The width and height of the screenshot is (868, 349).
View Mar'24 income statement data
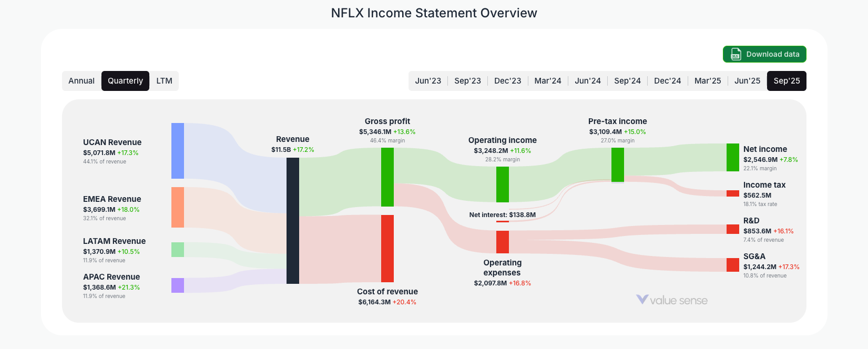(x=547, y=80)
